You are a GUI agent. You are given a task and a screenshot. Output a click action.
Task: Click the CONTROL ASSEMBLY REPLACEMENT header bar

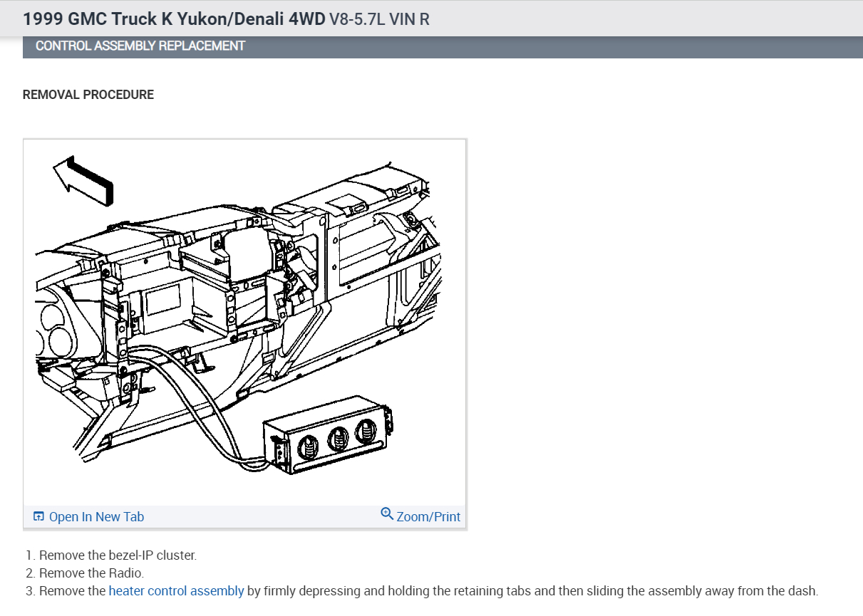click(x=443, y=46)
